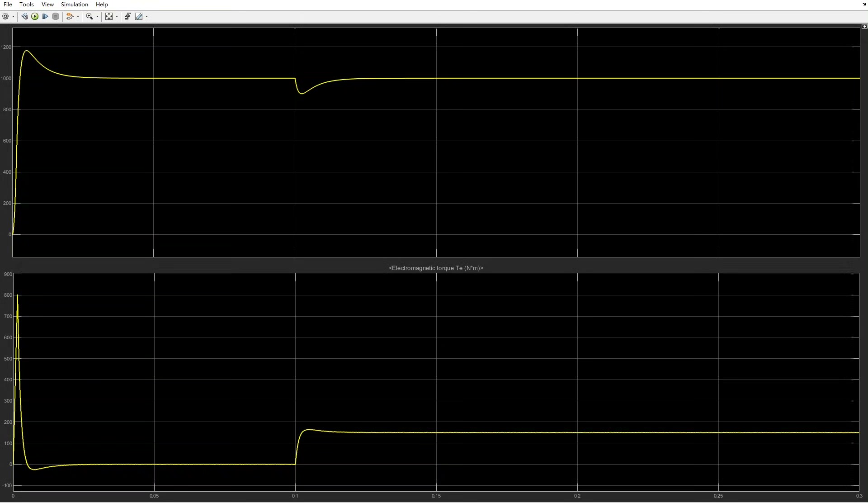
Task: Select the Zoom magnifier tool
Action: click(x=90, y=16)
